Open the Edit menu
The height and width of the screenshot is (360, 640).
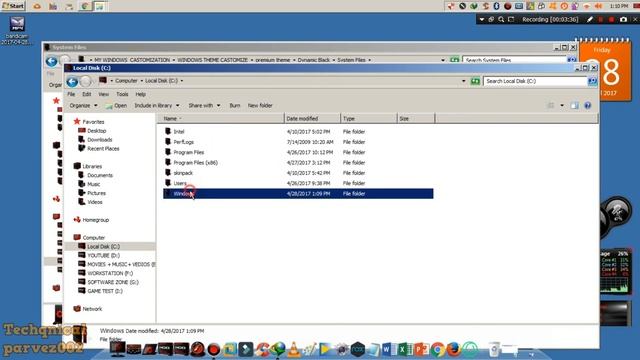tap(87, 94)
